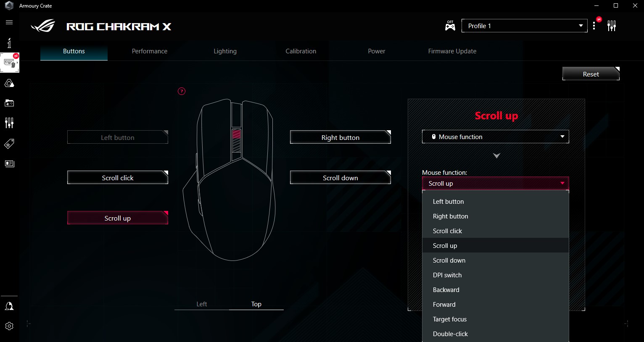The height and width of the screenshot is (342, 644).
Task: Open the Profile 1 dropdown
Action: (x=525, y=26)
